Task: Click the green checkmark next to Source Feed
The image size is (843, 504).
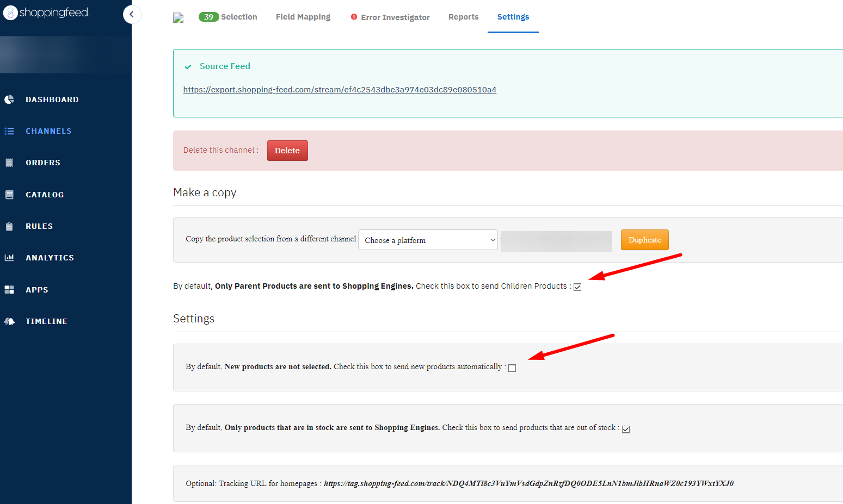Action: [x=188, y=67]
